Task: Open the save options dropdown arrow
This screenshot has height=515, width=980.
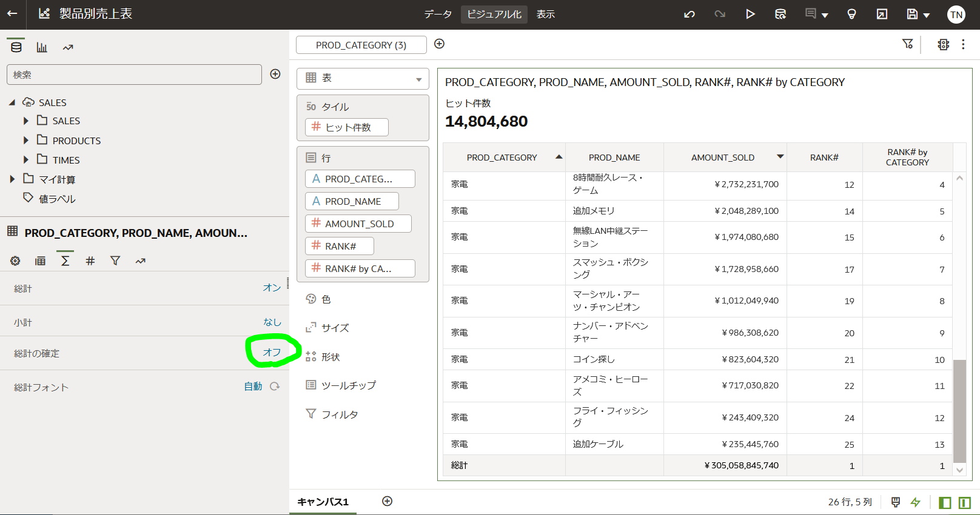Action: pyautogui.click(x=927, y=15)
